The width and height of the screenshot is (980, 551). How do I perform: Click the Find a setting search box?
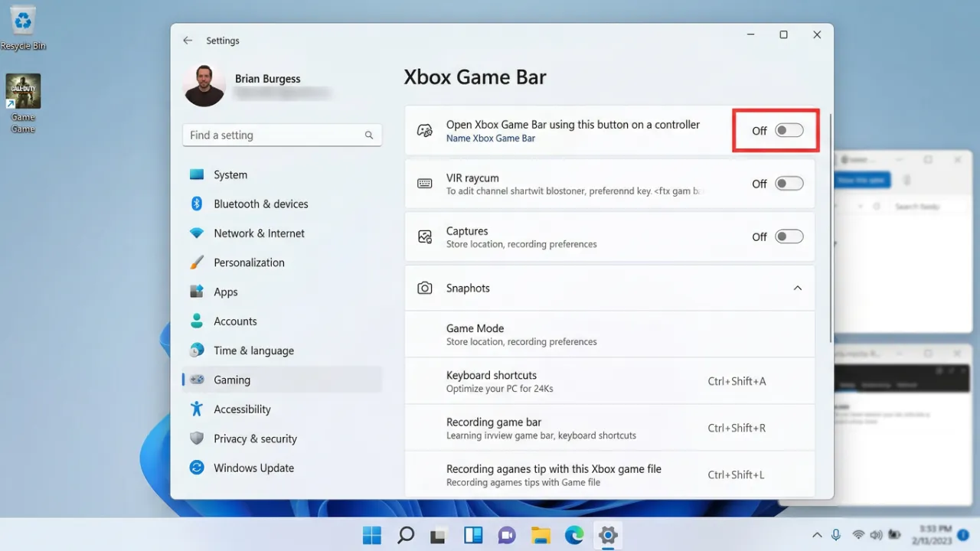click(274, 135)
